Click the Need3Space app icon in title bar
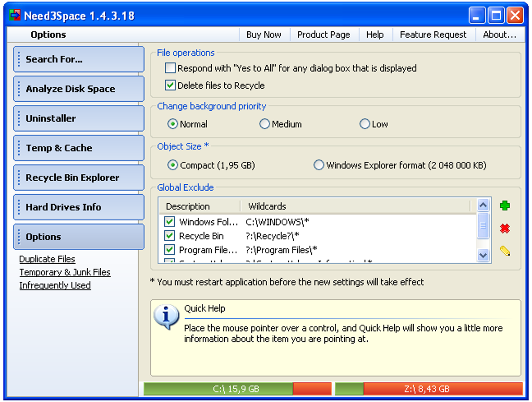The width and height of the screenshot is (532, 402). click(x=15, y=15)
